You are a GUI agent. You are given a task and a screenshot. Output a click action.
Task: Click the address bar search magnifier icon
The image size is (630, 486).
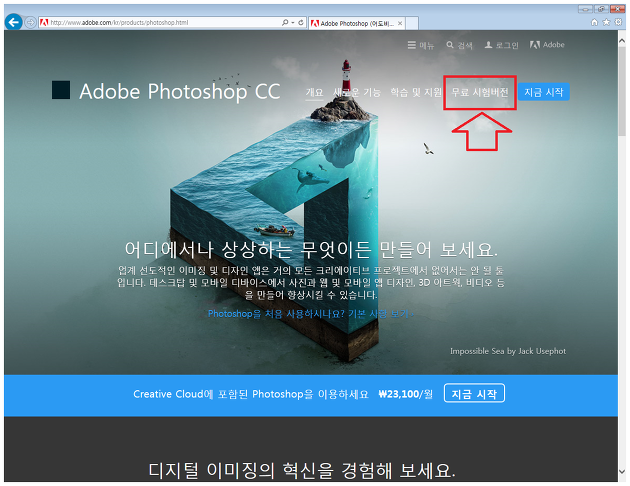[285, 22]
